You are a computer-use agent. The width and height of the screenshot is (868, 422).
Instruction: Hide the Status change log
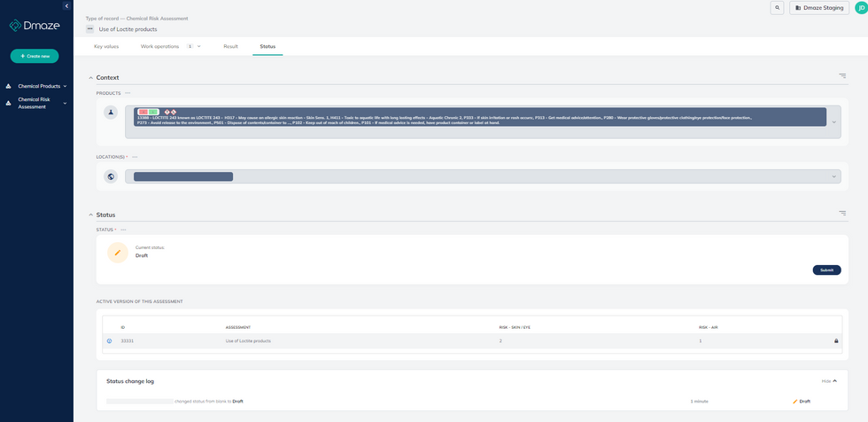[829, 381]
